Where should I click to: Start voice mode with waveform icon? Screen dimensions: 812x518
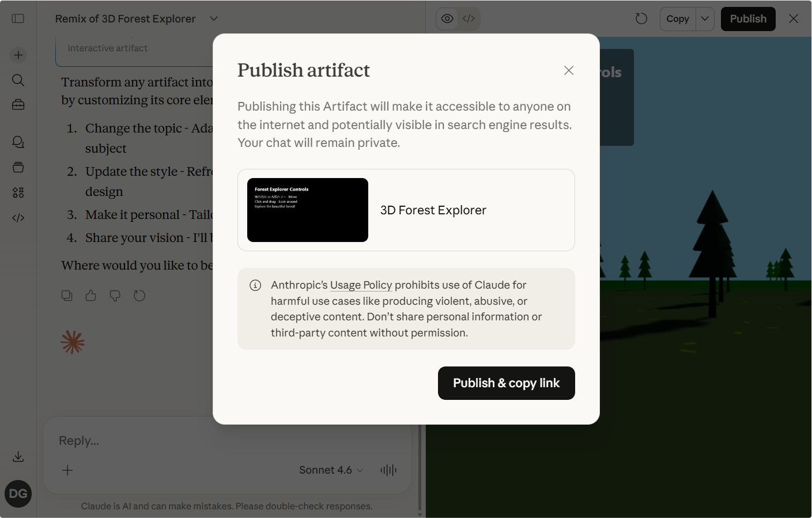click(x=388, y=470)
